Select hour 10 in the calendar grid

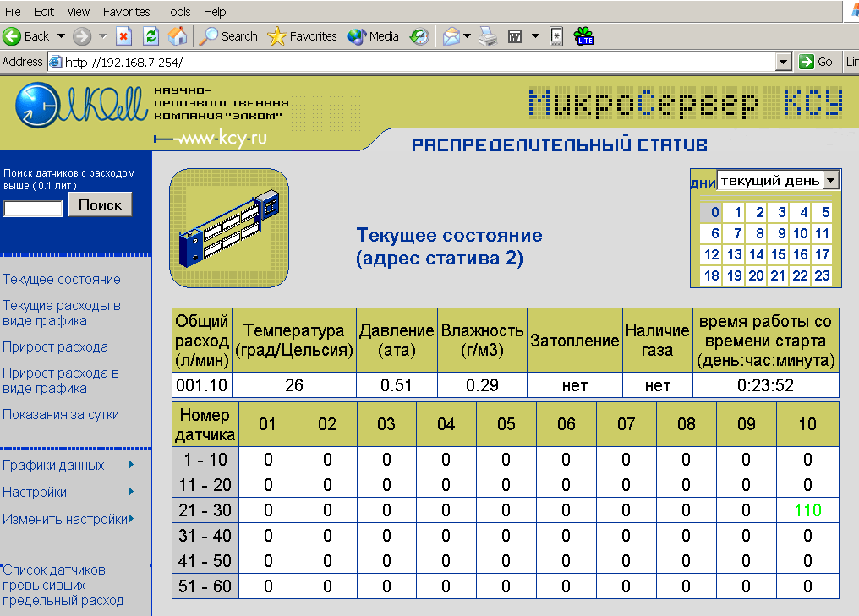(800, 234)
